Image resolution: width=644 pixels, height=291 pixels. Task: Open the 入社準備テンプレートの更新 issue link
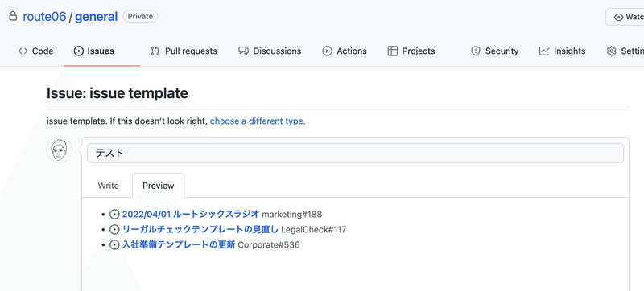click(179, 245)
